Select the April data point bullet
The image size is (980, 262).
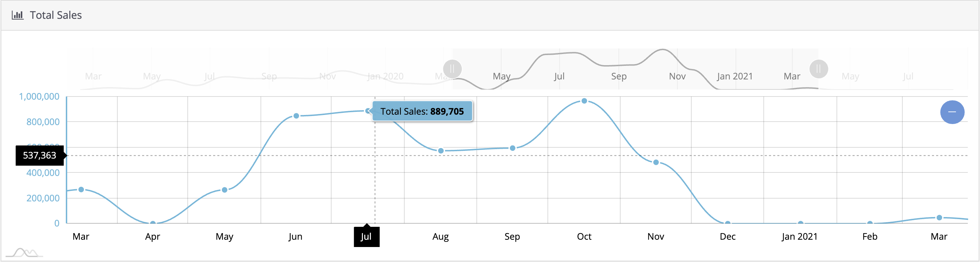[153, 223]
